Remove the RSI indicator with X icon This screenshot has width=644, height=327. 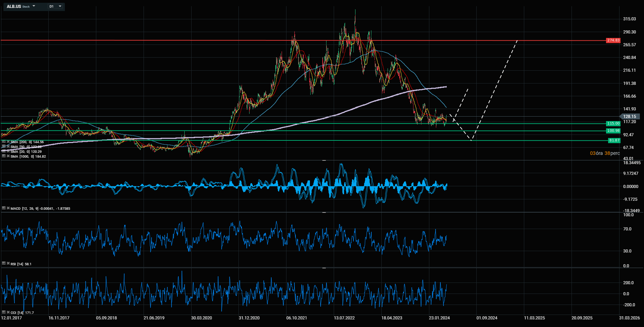(x=8, y=264)
